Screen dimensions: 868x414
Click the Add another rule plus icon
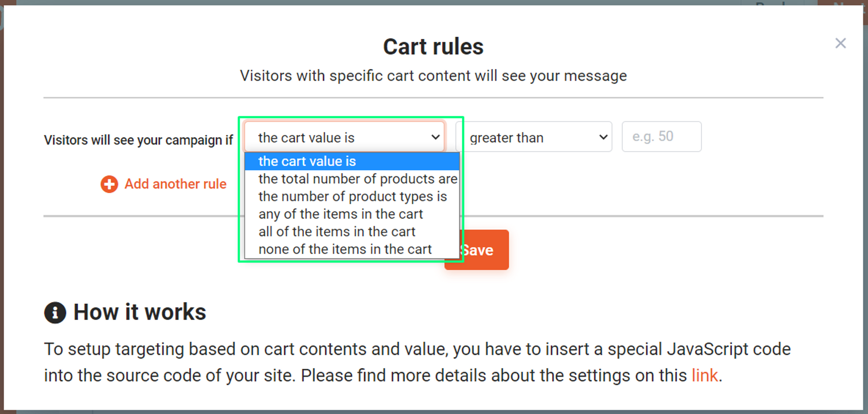[x=108, y=184]
